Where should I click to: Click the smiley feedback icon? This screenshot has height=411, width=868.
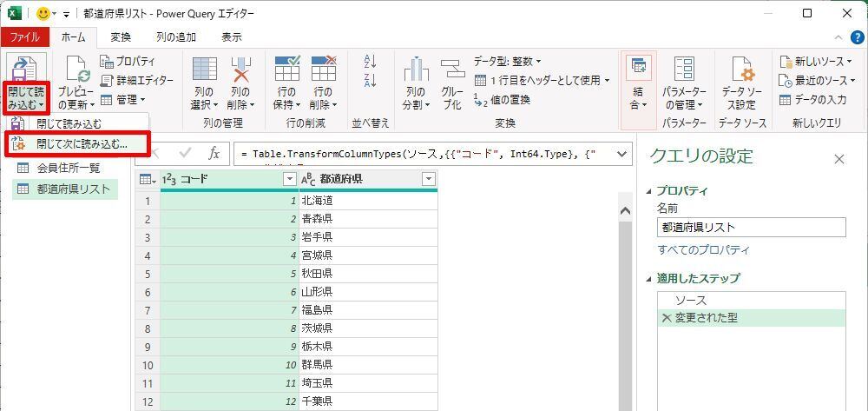pyautogui.click(x=43, y=13)
